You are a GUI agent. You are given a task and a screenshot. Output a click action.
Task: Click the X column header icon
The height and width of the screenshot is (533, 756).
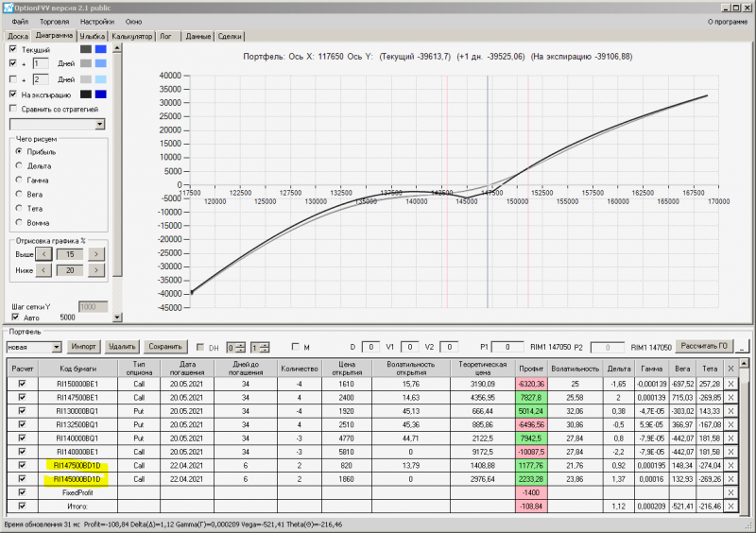[x=730, y=369]
